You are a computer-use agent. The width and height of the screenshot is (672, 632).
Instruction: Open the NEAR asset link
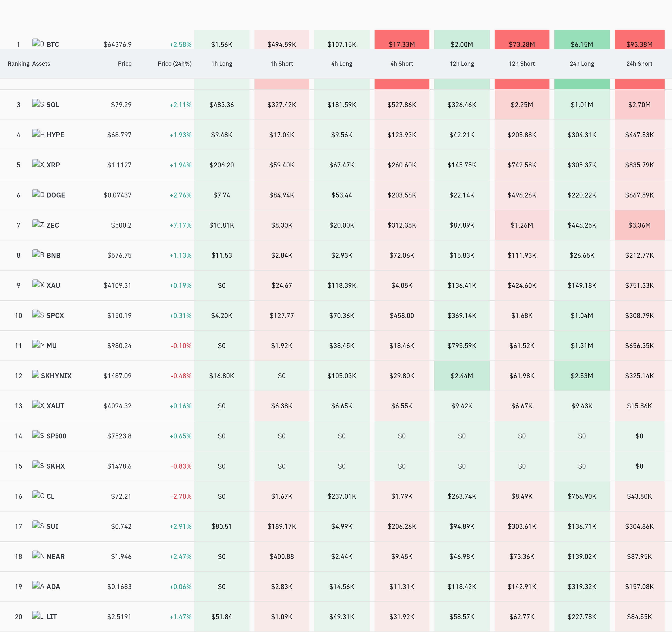(x=55, y=557)
